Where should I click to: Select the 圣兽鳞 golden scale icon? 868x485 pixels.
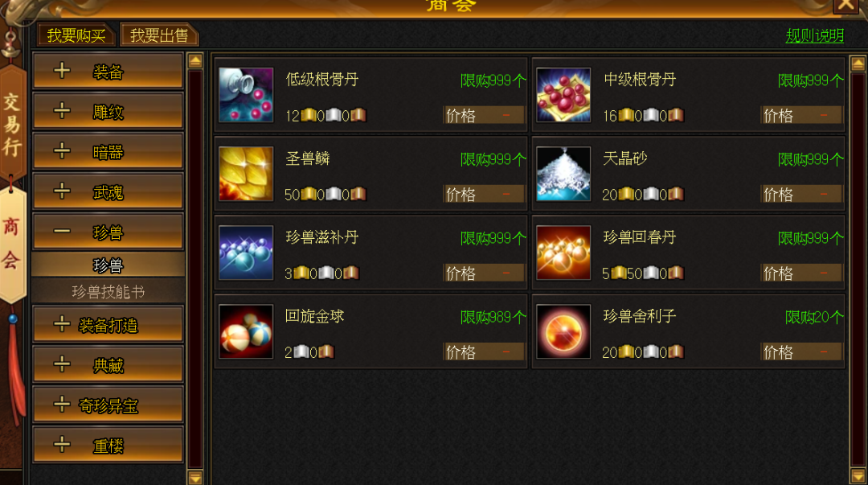(x=246, y=174)
